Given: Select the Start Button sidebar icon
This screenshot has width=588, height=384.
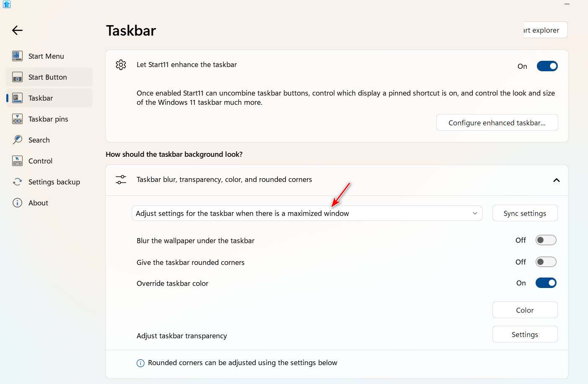Looking at the screenshot, I should 17,77.
